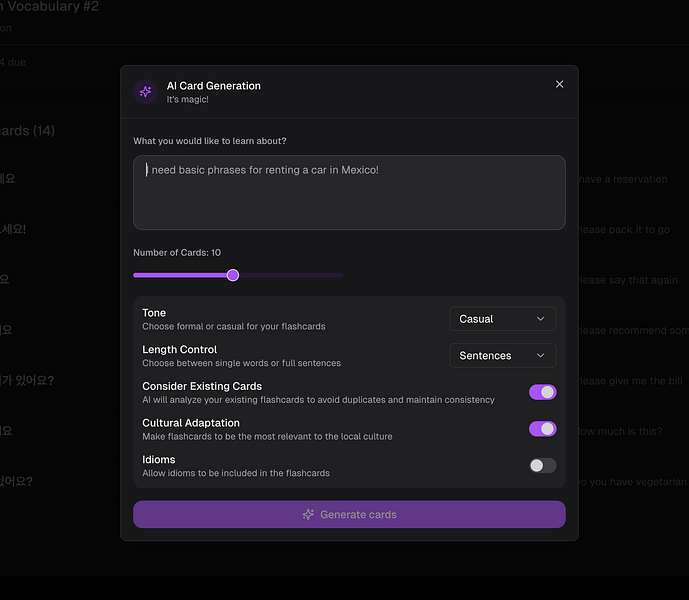The height and width of the screenshot is (600, 689).
Task: Enable the Idioms toggle
Action: [542, 465]
